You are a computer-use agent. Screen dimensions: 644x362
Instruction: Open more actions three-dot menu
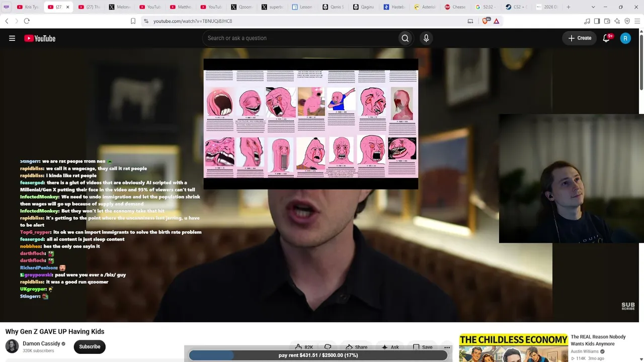[447, 347]
